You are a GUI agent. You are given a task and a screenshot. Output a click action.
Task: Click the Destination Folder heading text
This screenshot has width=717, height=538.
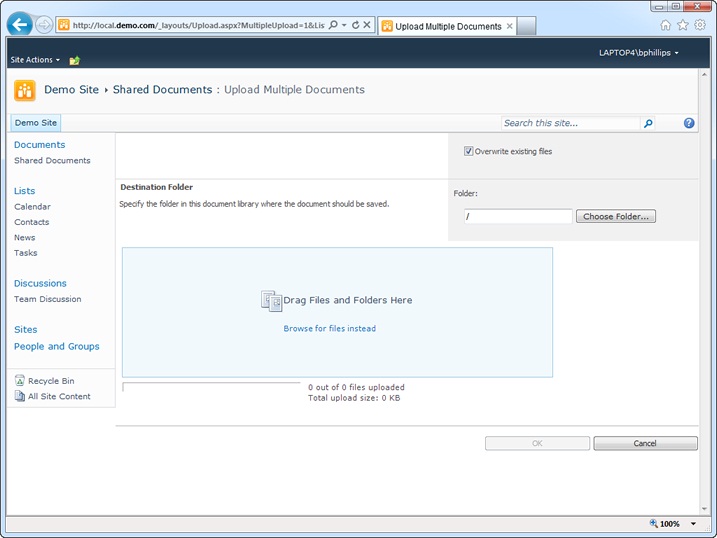click(156, 187)
